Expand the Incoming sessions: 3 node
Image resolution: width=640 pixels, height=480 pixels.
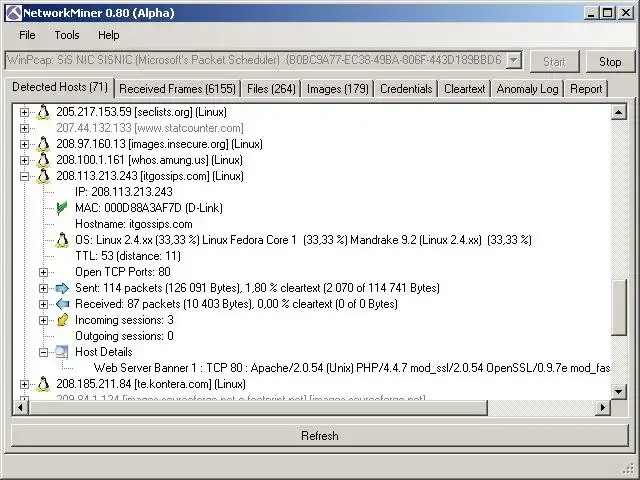point(43,320)
